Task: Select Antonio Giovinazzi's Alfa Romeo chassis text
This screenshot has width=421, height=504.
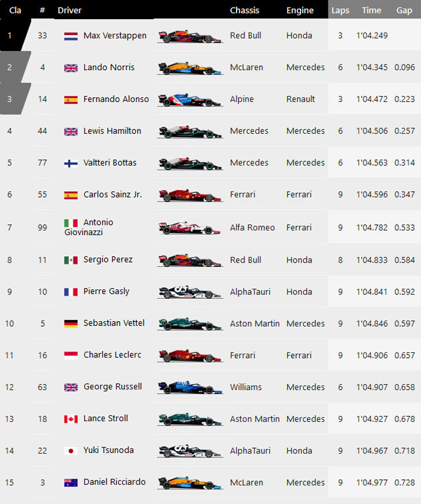Action: [253, 227]
